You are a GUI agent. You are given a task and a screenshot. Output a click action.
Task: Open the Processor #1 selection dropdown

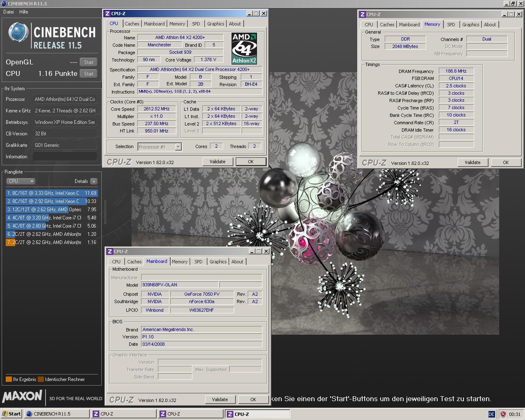coord(160,146)
